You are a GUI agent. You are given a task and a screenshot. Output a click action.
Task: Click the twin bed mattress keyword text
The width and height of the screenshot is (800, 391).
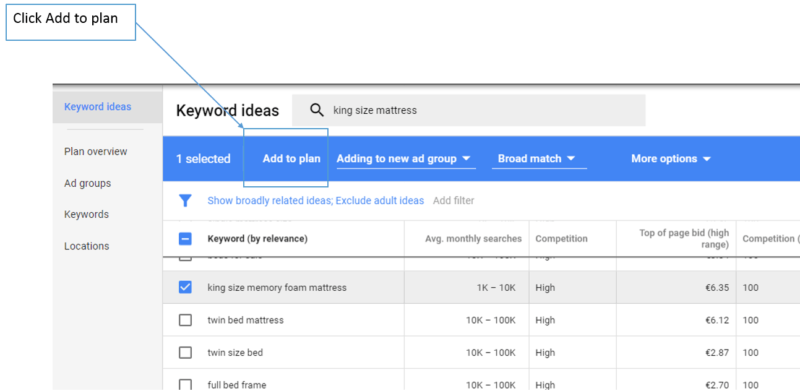tap(245, 320)
